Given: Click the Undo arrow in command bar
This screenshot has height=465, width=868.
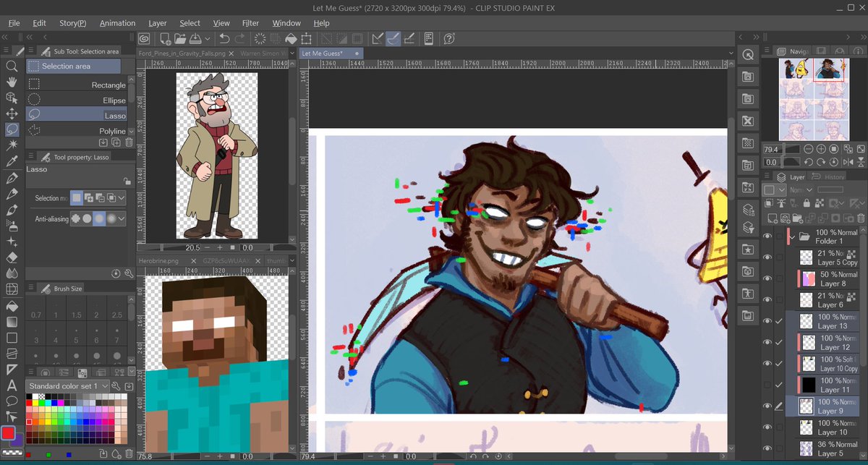Looking at the screenshot, I should point(224,39).
